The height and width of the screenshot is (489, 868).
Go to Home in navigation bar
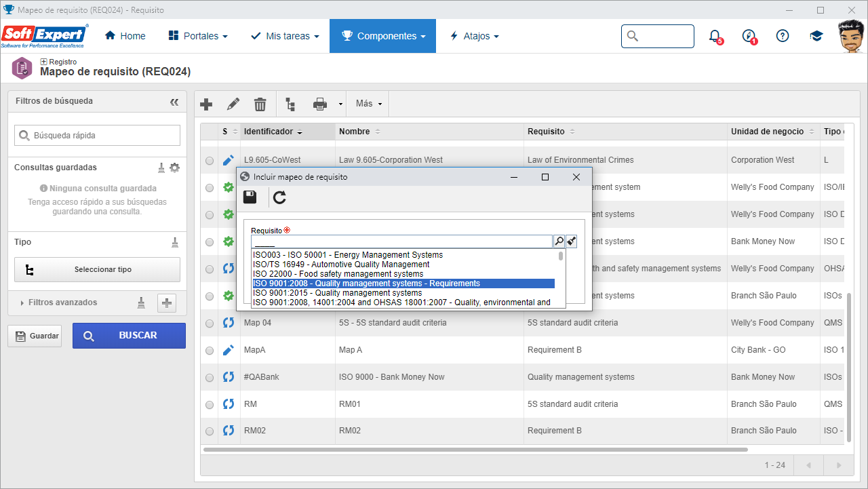tap(125, 36)
